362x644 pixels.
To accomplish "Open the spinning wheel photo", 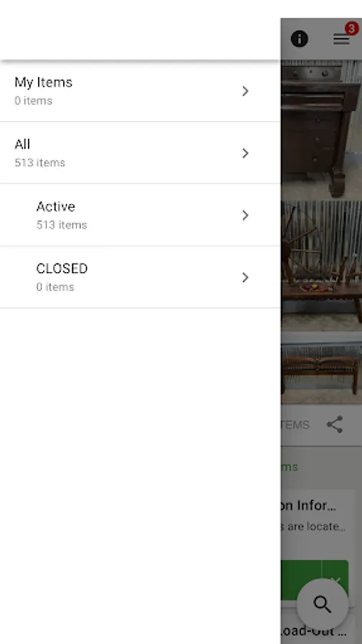I will click(x=321, y=265).
